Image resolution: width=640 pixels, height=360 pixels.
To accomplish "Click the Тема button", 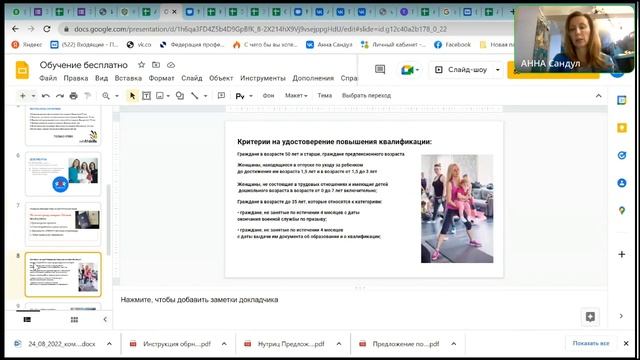I will click(x=324, y=96).
